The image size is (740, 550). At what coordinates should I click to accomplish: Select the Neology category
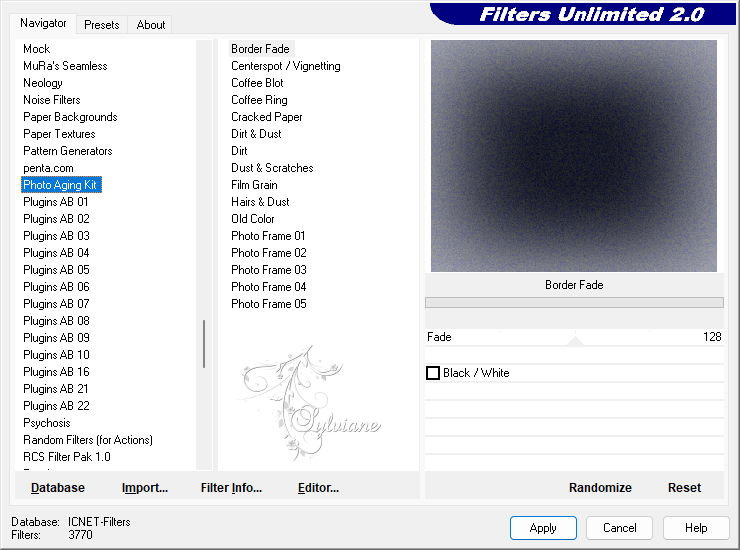[x=43, y=83]
